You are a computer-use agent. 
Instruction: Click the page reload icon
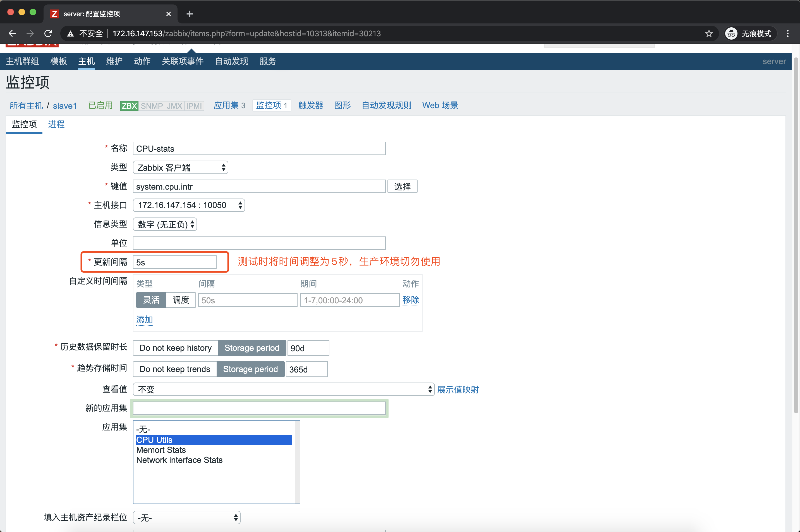click(x=48, y=33)
